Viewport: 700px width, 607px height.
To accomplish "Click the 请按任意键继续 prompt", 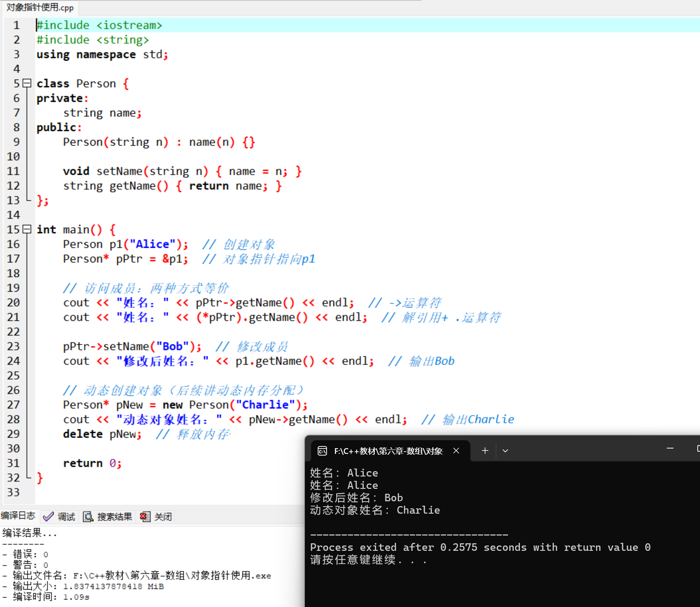I will coord(368,560).
